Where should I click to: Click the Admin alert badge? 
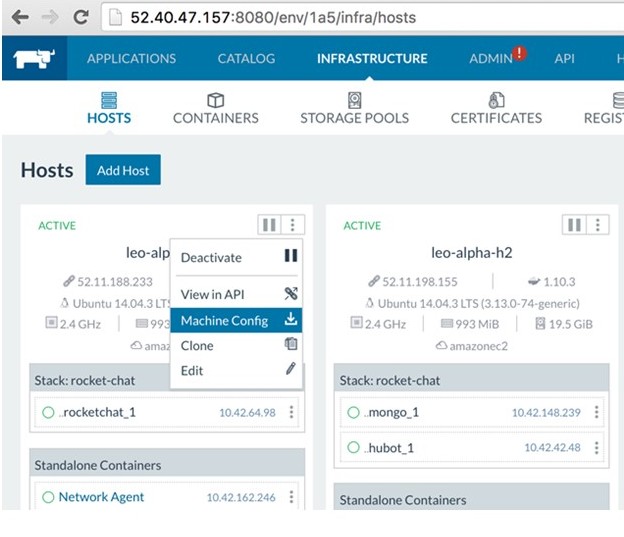pyautogui.click(x=519, y=54)
